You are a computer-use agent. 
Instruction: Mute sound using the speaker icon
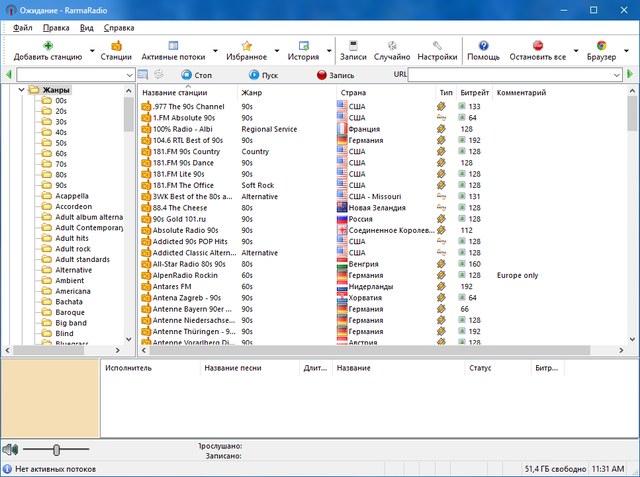(10, 450)
